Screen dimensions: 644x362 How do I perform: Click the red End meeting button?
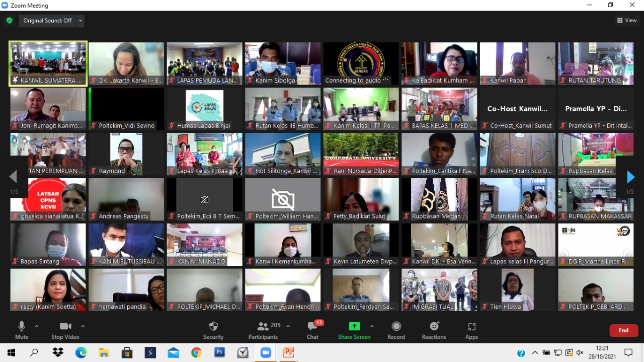tap(623, 330)
